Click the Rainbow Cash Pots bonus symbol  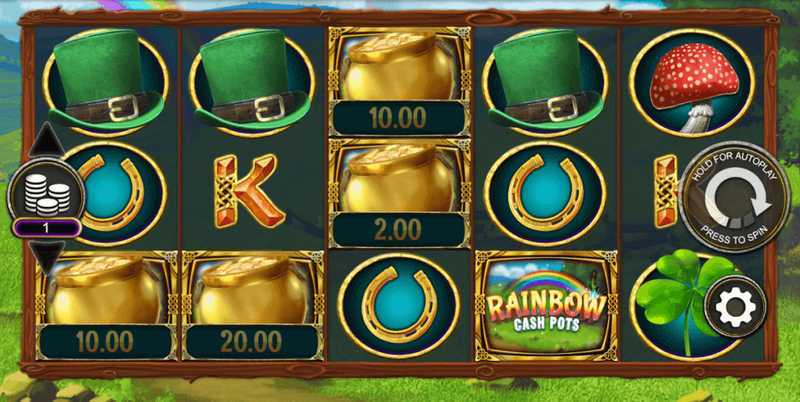point(546,305)
